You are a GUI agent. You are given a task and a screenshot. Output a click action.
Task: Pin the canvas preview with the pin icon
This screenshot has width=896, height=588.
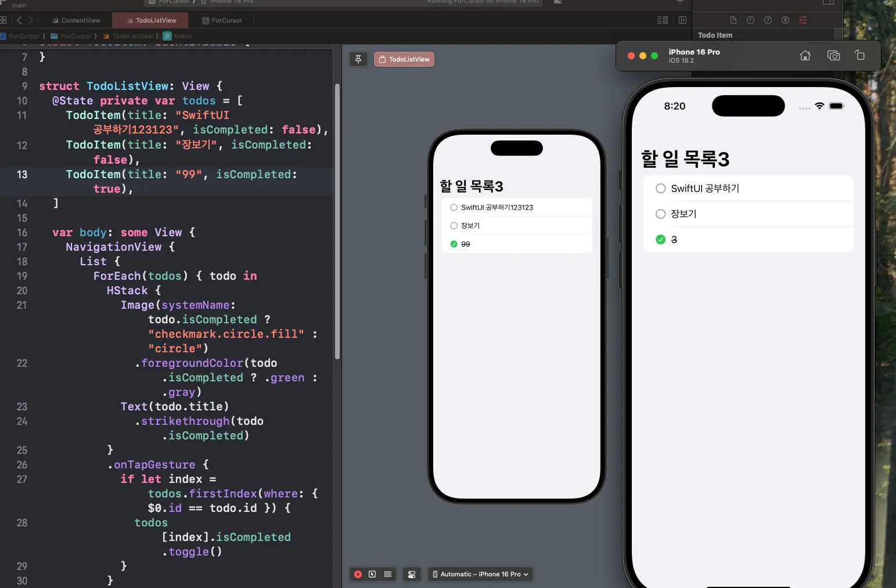click(358, 59)
